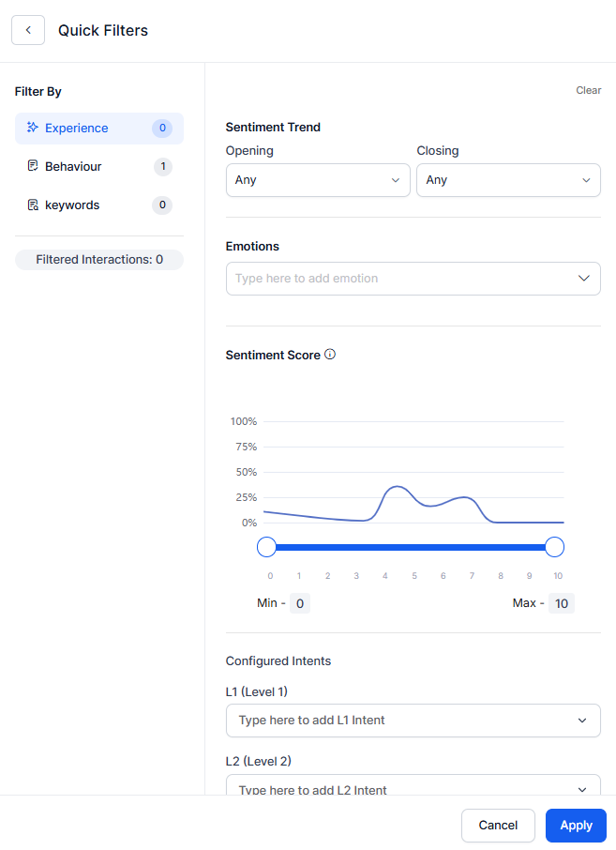The height and width of the screenshot is (850, 616).
Task: Click the Min sentiment value field
Action: click(x=299, y=603)
